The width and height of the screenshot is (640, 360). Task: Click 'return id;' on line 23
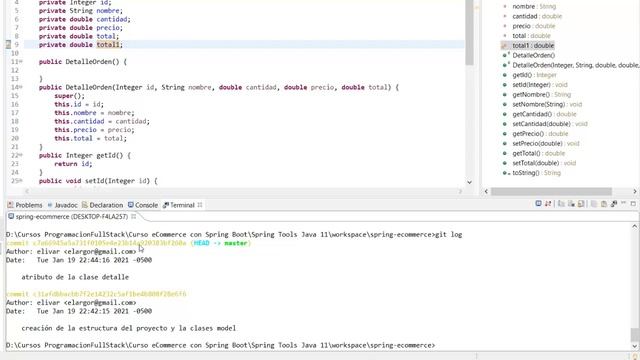coord(73,164)
